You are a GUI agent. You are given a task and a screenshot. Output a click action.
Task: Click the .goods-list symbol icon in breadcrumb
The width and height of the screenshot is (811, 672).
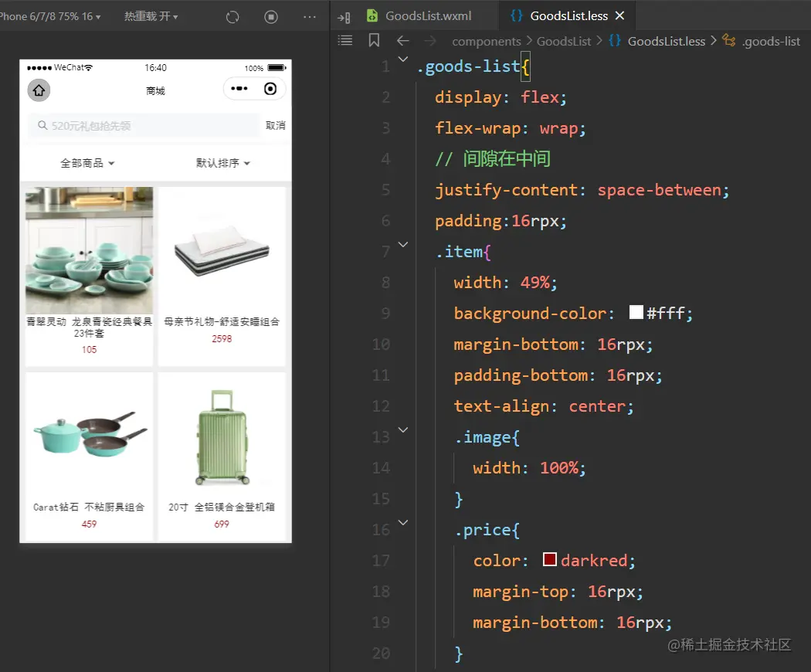(x=729, y=40)
